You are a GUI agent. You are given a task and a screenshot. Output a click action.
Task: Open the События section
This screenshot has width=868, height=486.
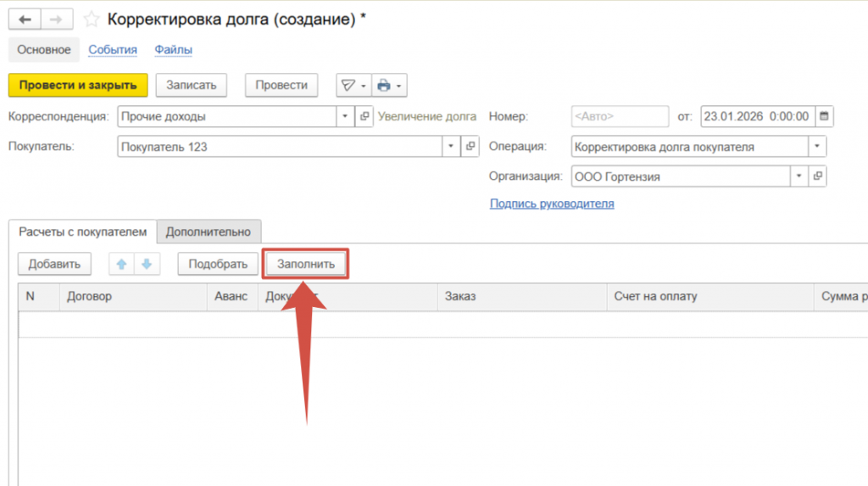113,50
